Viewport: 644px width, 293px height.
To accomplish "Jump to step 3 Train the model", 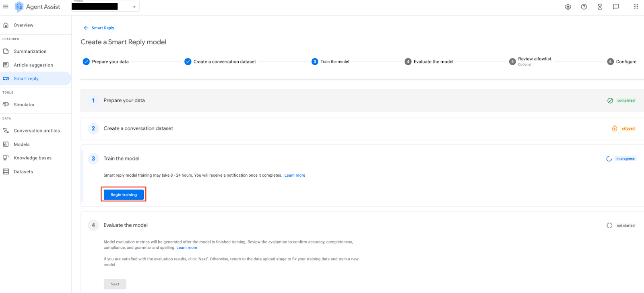I will click(x=330, y=62).
